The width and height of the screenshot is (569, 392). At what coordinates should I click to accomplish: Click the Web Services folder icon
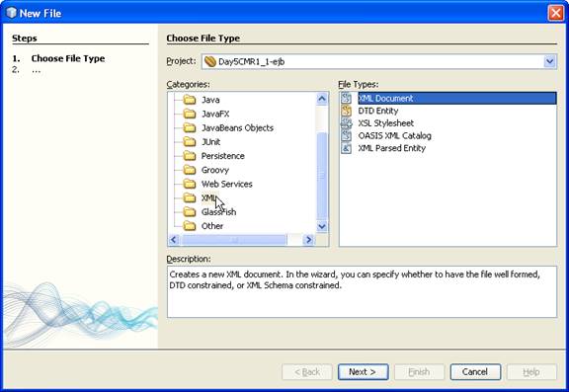click(190, 185)
